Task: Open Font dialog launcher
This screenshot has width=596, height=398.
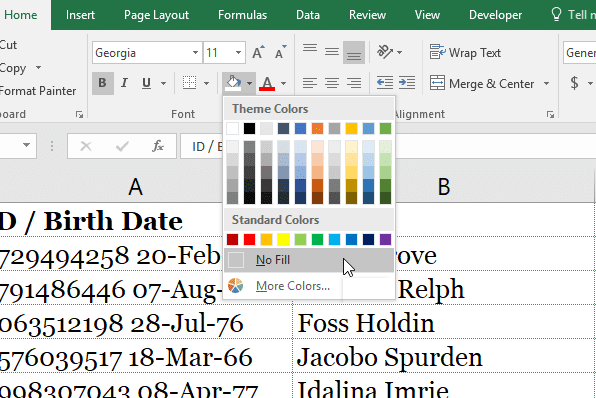Action: [x=79, y=114]
